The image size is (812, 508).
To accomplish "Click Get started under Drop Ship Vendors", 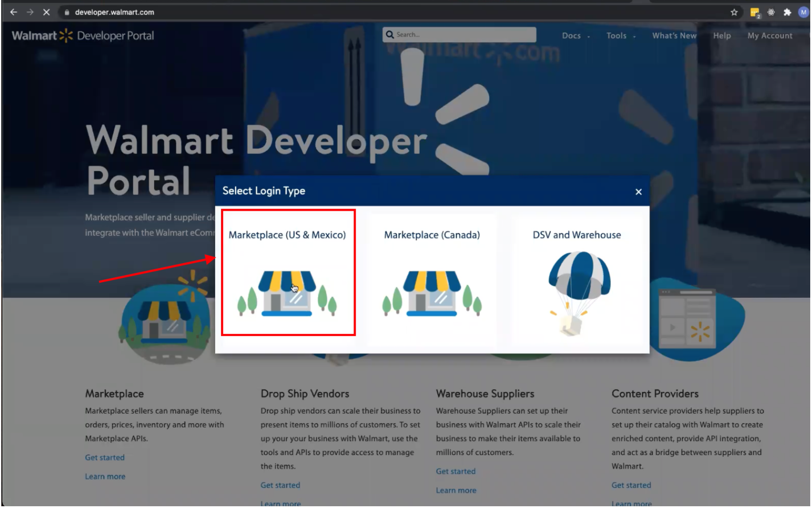I will 280,485.
